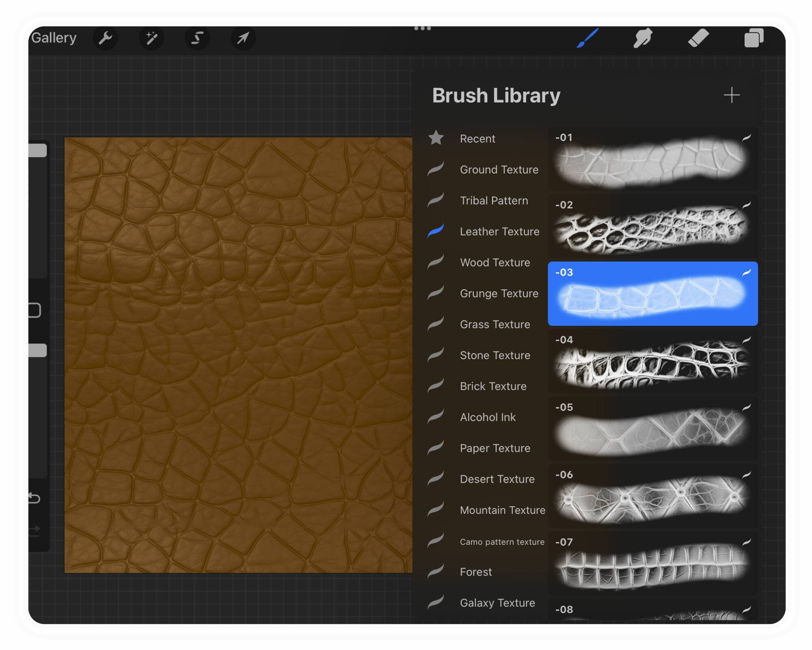Activate the Selection tool
Image resolution: width=812 pixels, height=650 pixels.
click(x=198, y=38)
